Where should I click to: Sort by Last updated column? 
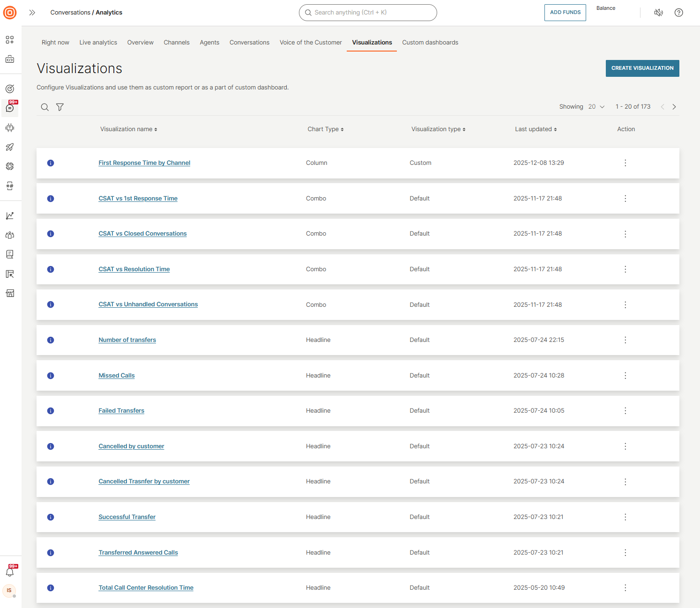(x=536, y=129)
